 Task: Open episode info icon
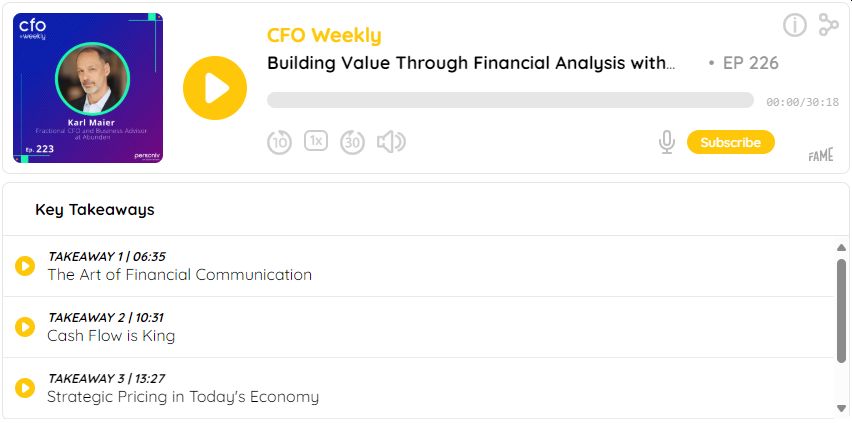[x=795, y=25]
